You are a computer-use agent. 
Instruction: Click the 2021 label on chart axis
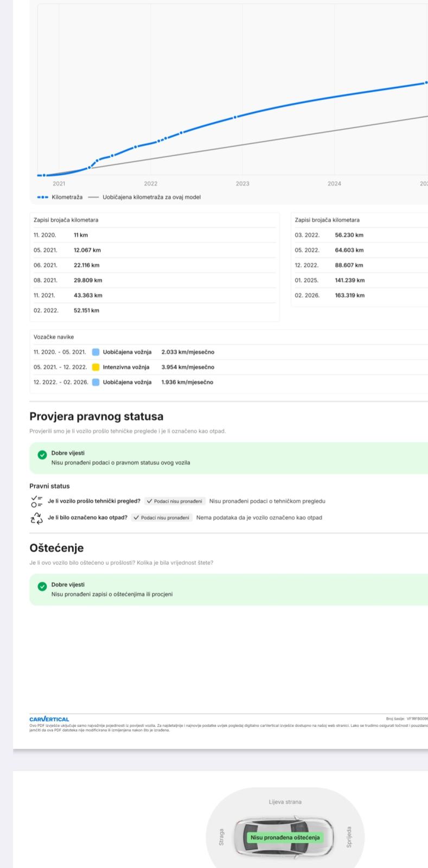click(x=59, y=184)
